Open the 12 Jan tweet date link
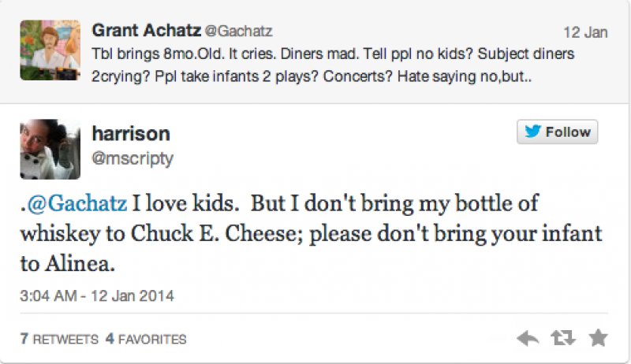Image resolution: width=631 pixels, height=364 pixels. (585, 32)
